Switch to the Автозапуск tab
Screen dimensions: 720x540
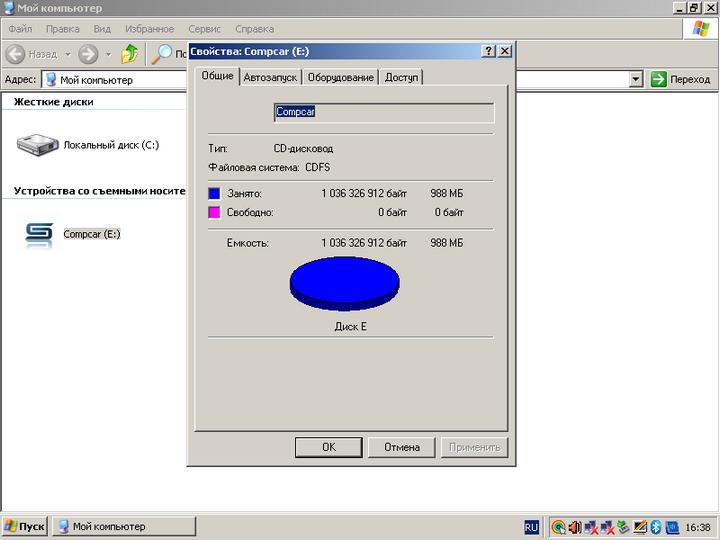point(270,78)
